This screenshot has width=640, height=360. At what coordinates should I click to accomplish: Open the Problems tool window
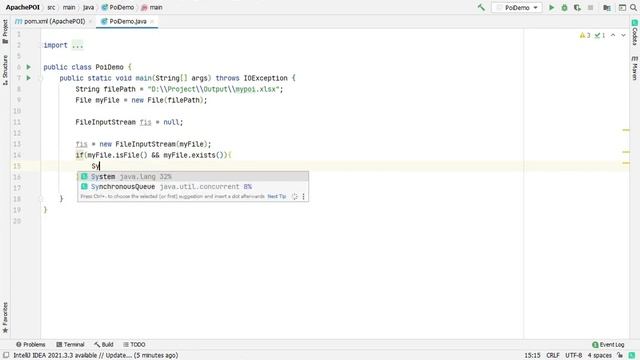coord(31,344)
